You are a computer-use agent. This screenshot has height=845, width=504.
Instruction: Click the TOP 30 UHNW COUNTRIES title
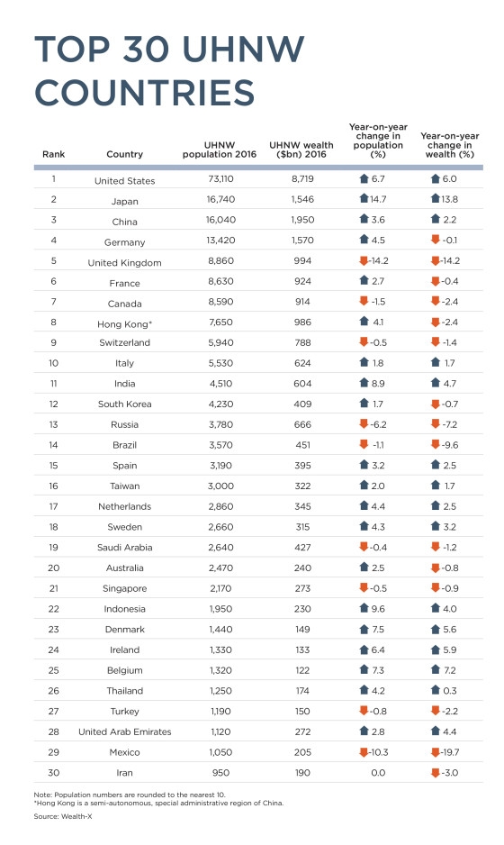pyautogui.click(x=169, y=70)
